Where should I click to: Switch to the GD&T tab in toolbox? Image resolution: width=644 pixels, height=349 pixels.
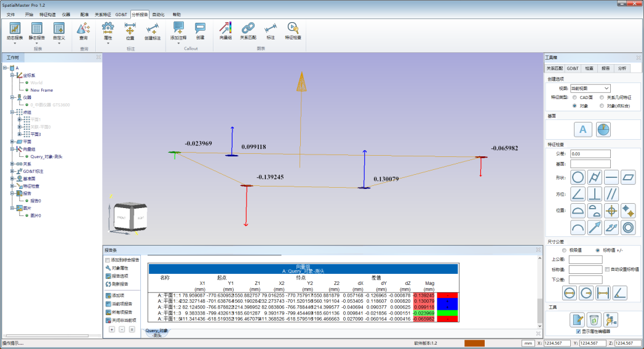tap(572, 68)
